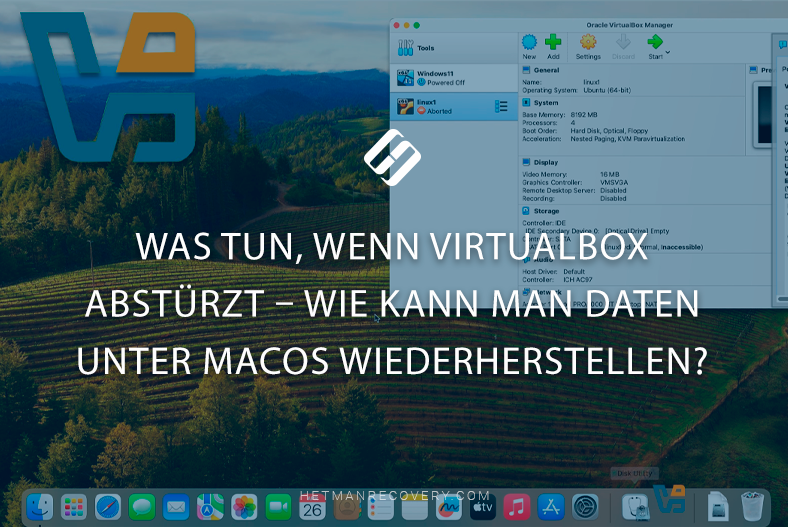The width and height of the screenshot is (788, 527).
Task: Launch Safari from the dock
Action: (108, 506)
